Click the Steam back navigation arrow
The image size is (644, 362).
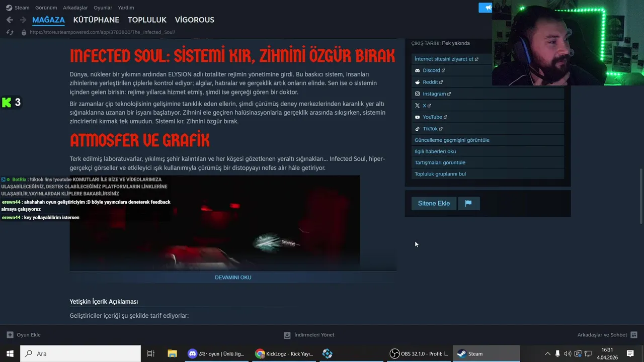[x=10, y=20]
